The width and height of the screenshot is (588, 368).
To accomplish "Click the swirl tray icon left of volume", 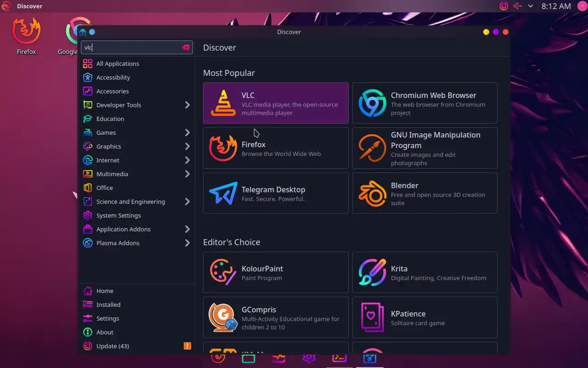I will coord(504,6).
